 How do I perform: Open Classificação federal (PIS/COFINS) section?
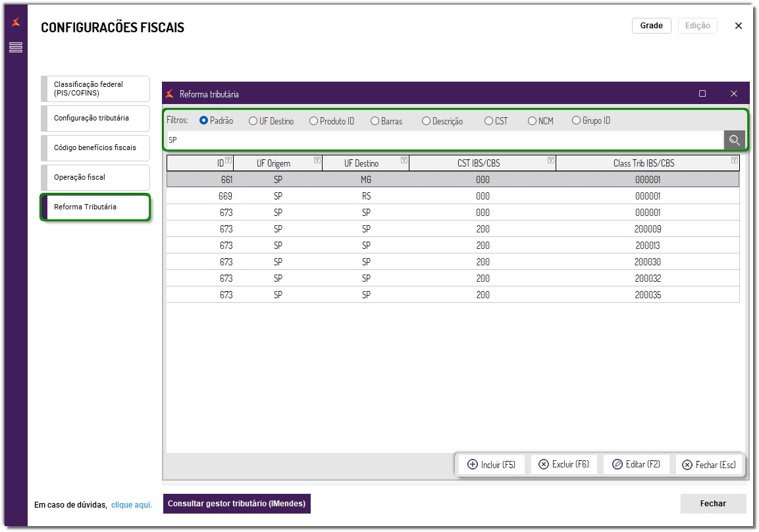(x=95, y=89)
